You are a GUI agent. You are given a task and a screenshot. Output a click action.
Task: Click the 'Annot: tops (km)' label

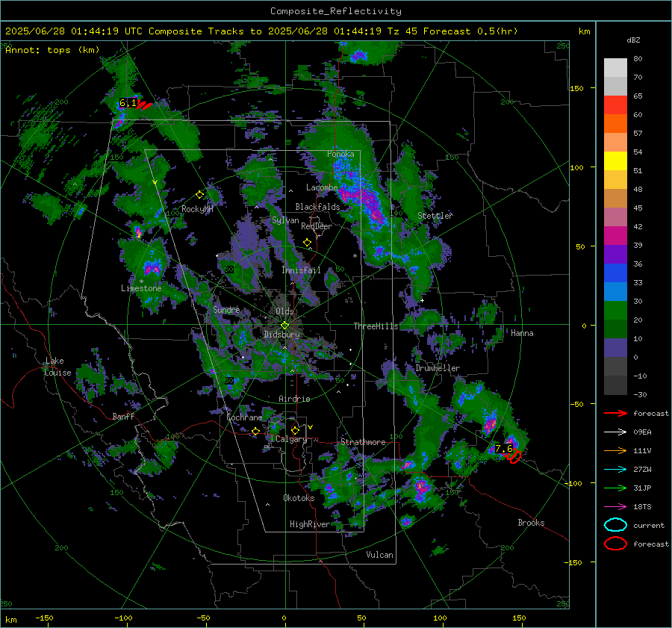[52, 50]
